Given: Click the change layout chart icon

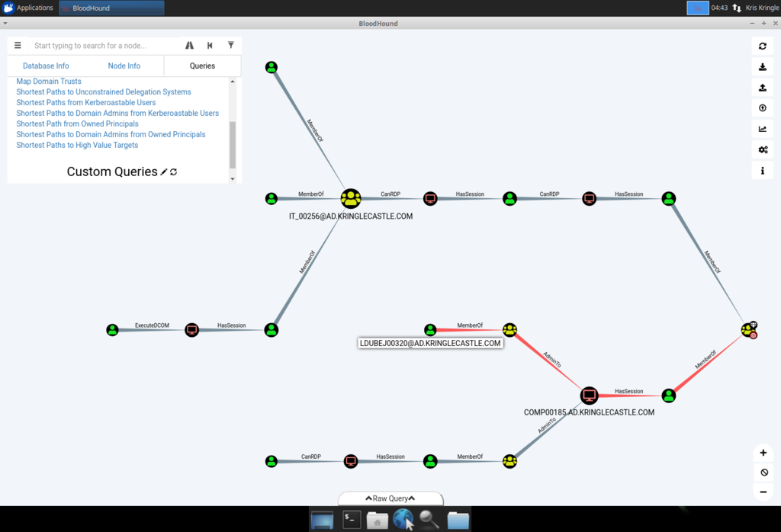Looking at the screenshot, I should coord(763,129).
